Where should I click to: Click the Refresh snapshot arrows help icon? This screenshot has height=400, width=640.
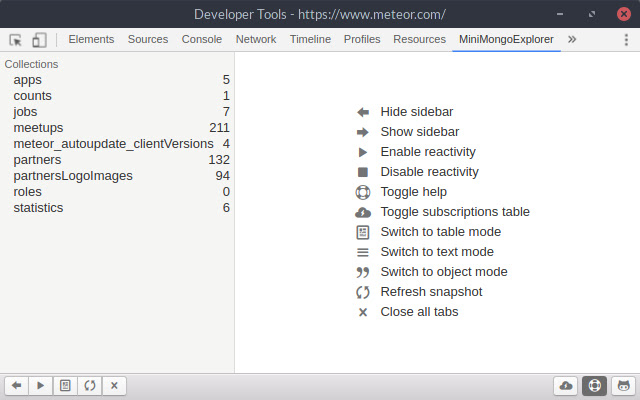[x=363, y=292]
